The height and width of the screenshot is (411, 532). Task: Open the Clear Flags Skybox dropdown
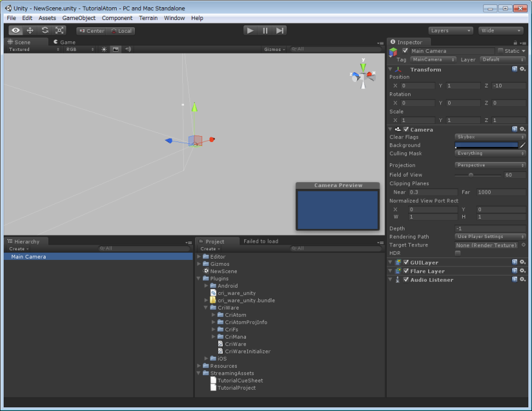click(490, 137)
